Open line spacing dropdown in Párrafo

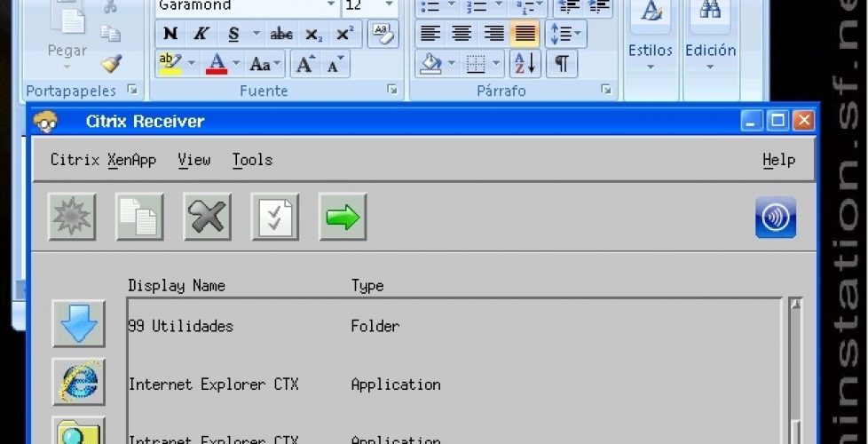[x=565, y=34]
